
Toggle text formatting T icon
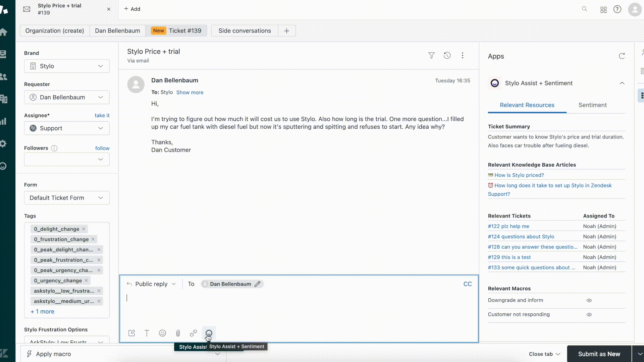[147, 333]
